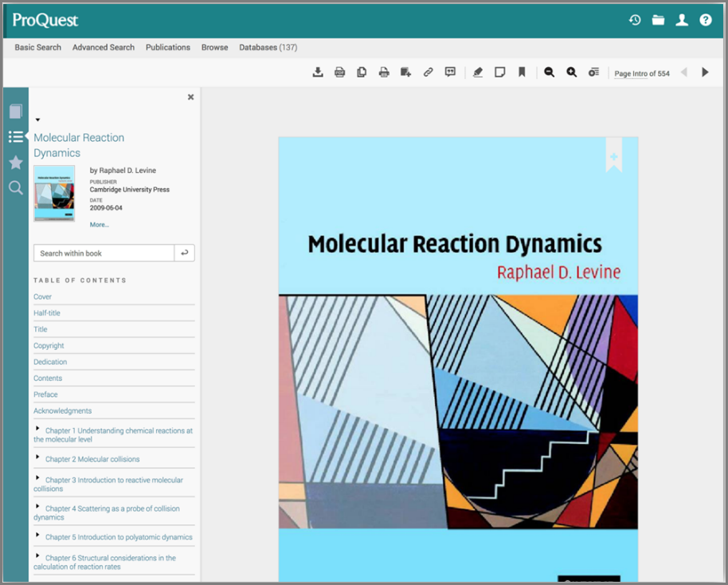Switch to the Advanced Search tab
Image resolution: width=728 pixels, height=585 pixels.
coord(103,47)
